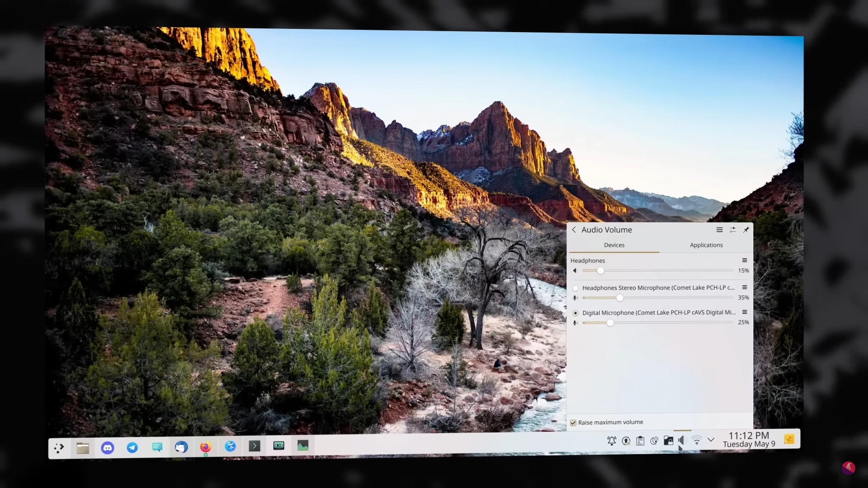Screen dimensions: 868x488
Task: Open the Headphones device options menu
Action: (744, 260)
